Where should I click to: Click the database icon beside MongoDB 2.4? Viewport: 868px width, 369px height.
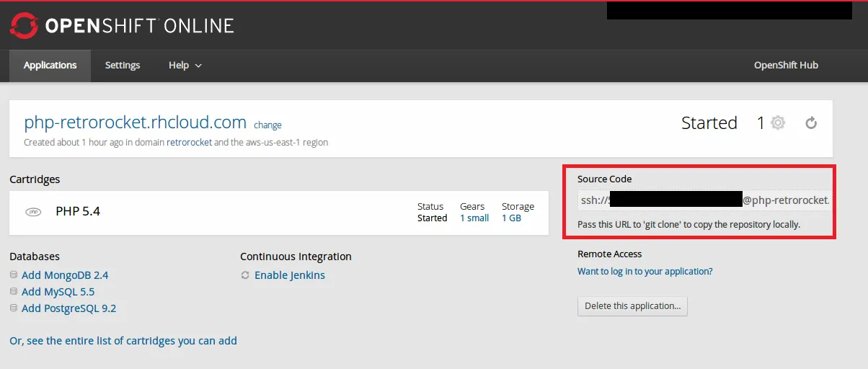point(14,275)
